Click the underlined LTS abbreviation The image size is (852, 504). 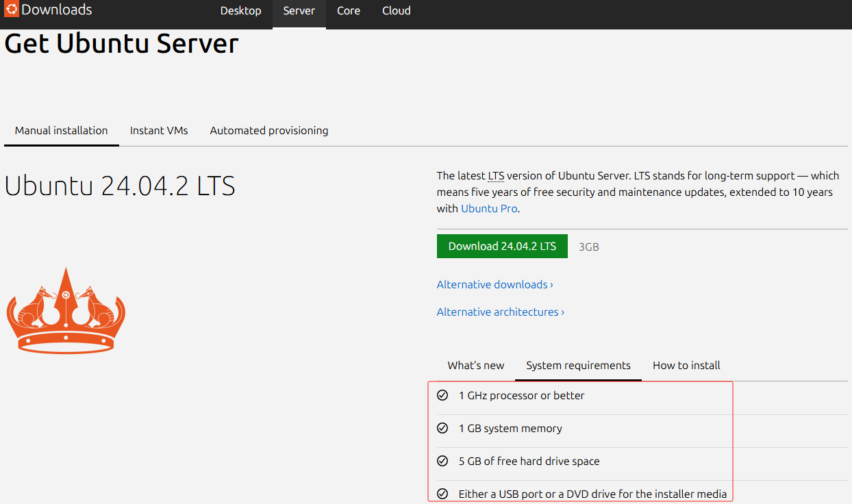[496, 176]
